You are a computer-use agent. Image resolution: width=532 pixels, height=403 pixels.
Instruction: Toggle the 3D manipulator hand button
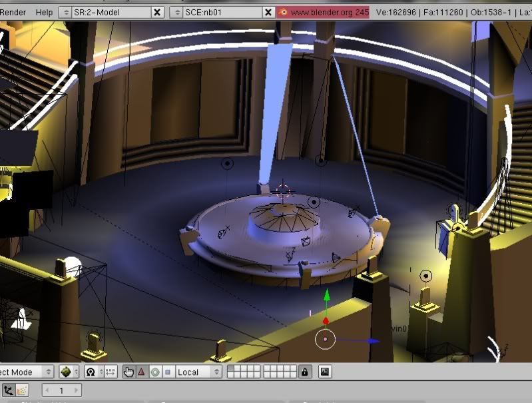129,372
